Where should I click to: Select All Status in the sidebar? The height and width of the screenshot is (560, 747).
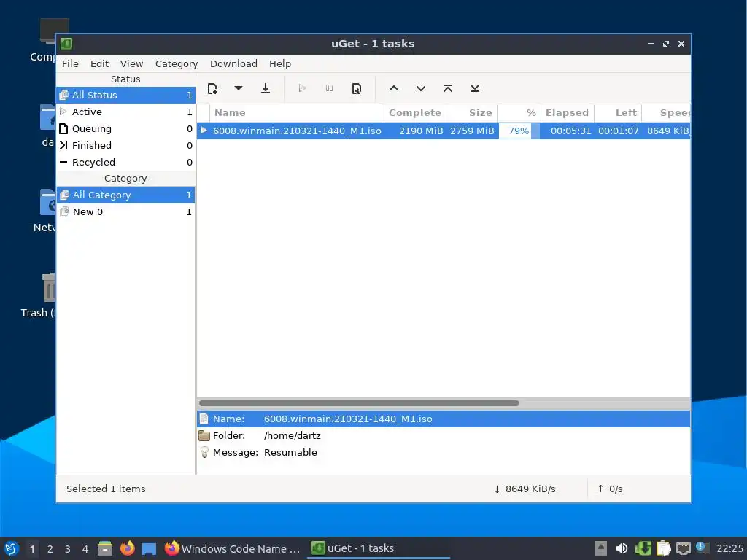click(125, 96)
